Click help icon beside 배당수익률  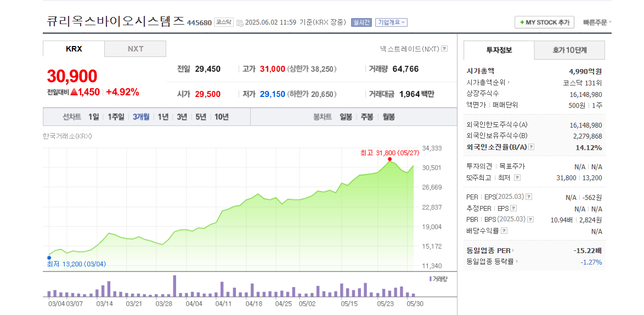click(504, 231)
